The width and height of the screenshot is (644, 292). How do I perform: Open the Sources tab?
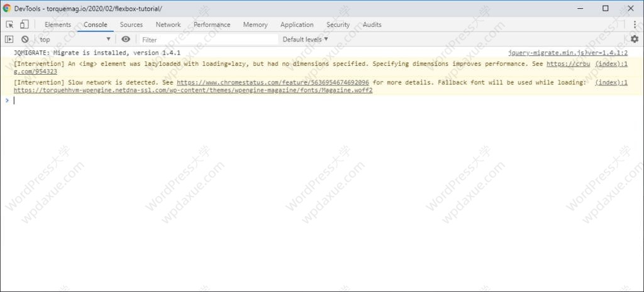tap(131, 24)
